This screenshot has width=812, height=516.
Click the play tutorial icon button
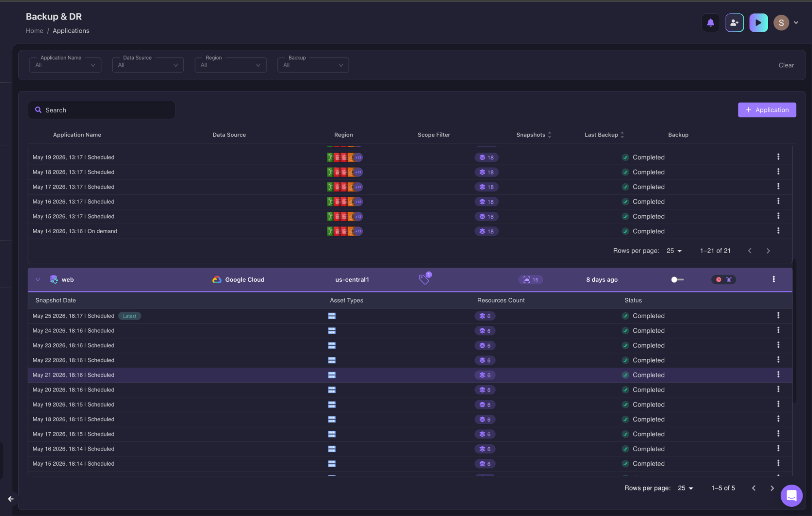[x=758, y=23]
